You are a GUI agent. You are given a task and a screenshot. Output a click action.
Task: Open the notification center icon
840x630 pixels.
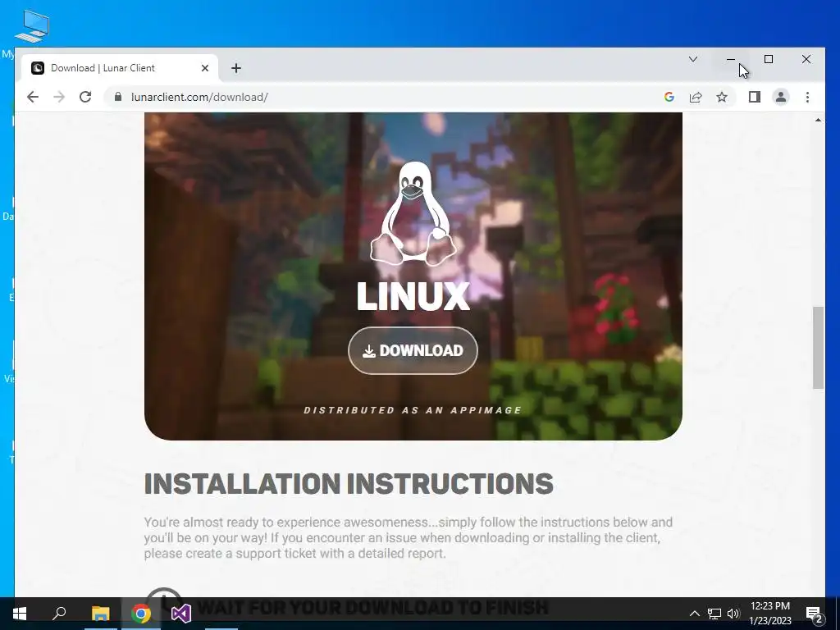tap(814, 614)
